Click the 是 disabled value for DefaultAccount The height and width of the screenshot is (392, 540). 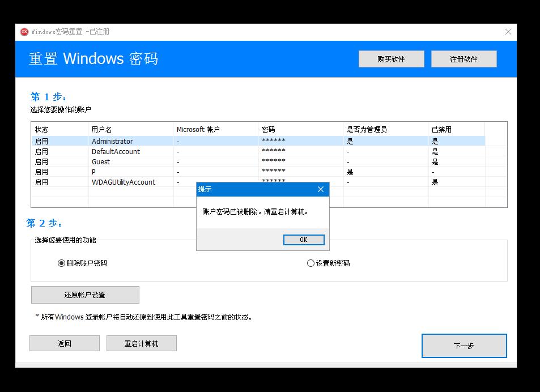435,151
